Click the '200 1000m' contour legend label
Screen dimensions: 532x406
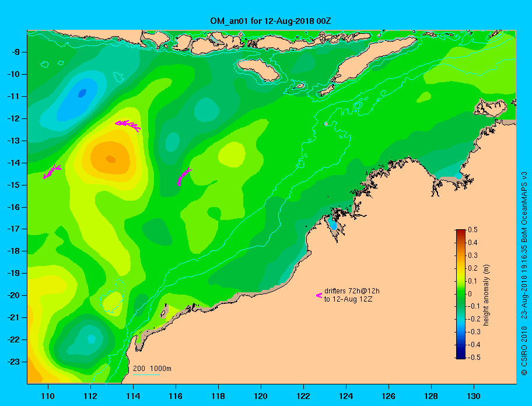[x=152, y=368]
